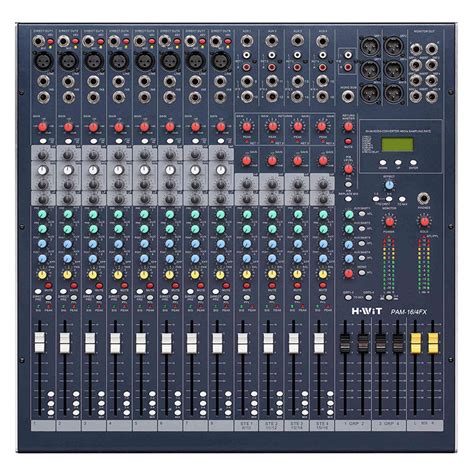
Task: Toggle the red MUTE button on channel 8
Action: 226,285
